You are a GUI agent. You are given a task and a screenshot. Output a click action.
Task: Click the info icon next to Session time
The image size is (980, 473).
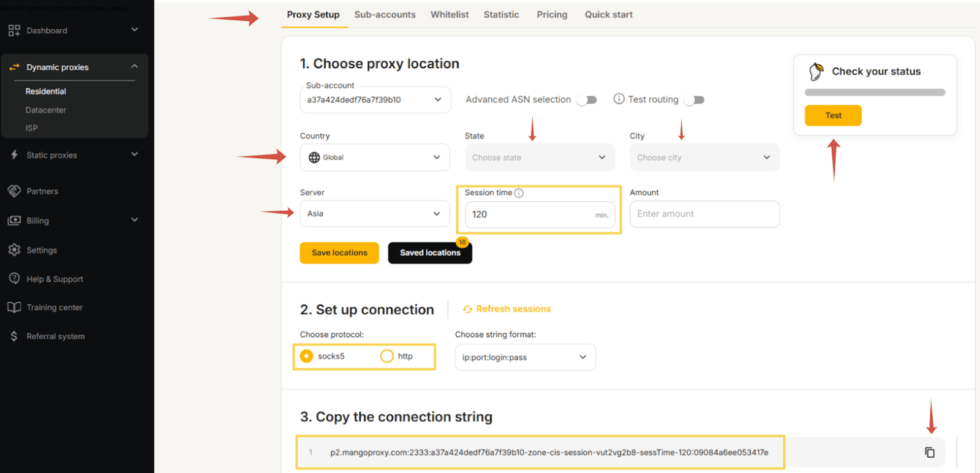519,192
